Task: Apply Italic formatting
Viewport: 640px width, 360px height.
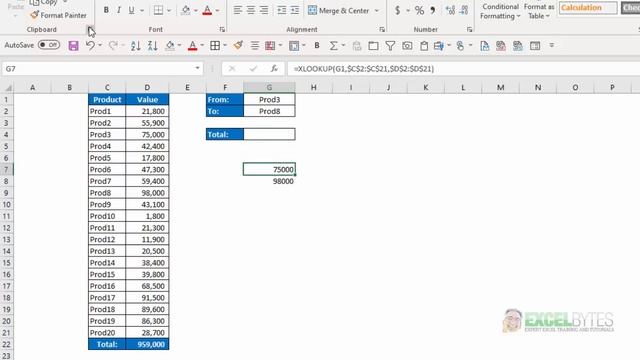Action: tap(119, 10)
